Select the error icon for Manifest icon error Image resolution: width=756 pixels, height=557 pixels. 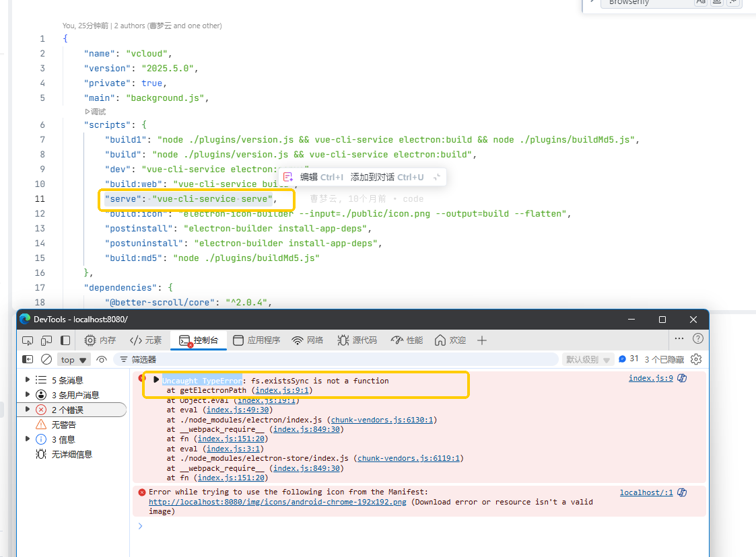point(142,492)
